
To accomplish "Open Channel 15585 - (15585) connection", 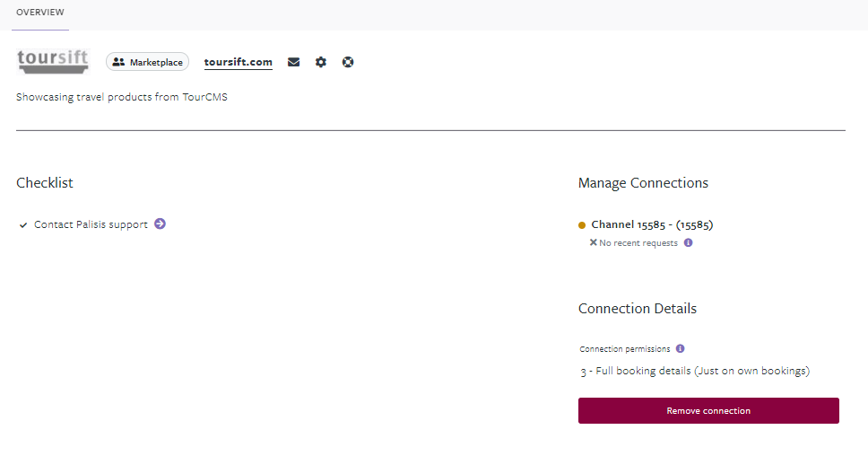I will click(x=652, y=224).
